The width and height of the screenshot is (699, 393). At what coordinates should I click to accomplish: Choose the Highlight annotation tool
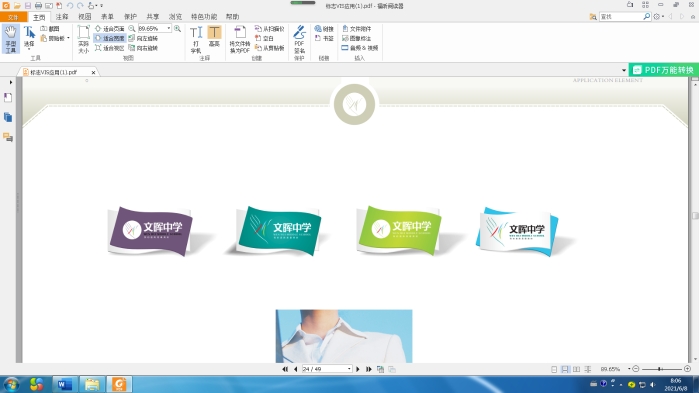click(x=214, y=36)
